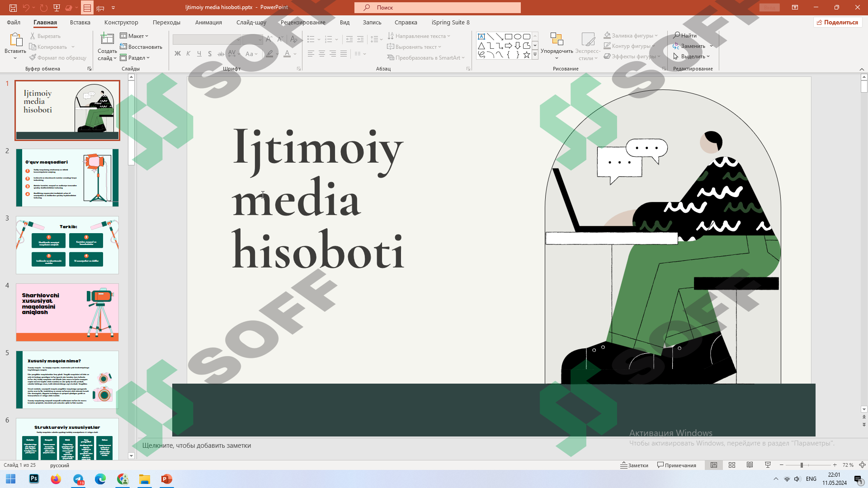Switch to Slide Sorter view icon
The height and width of the screenshot is (488, 868).
[x=732, y=465]
